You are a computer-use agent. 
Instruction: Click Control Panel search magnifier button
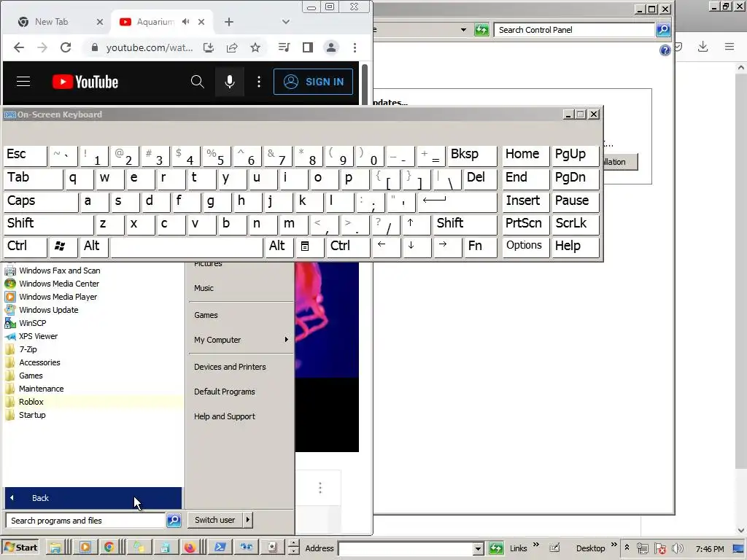click(x=663, y=29)
